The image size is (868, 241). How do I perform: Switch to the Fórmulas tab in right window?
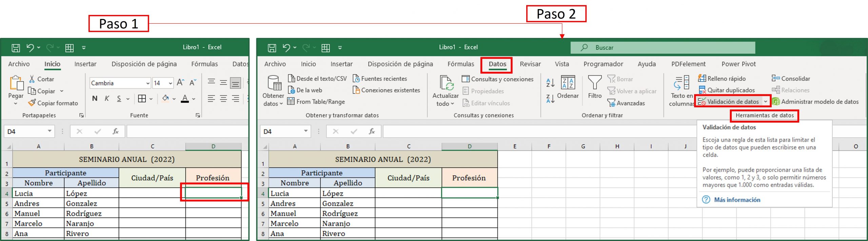pyautogui.click(x=461, y=64)
